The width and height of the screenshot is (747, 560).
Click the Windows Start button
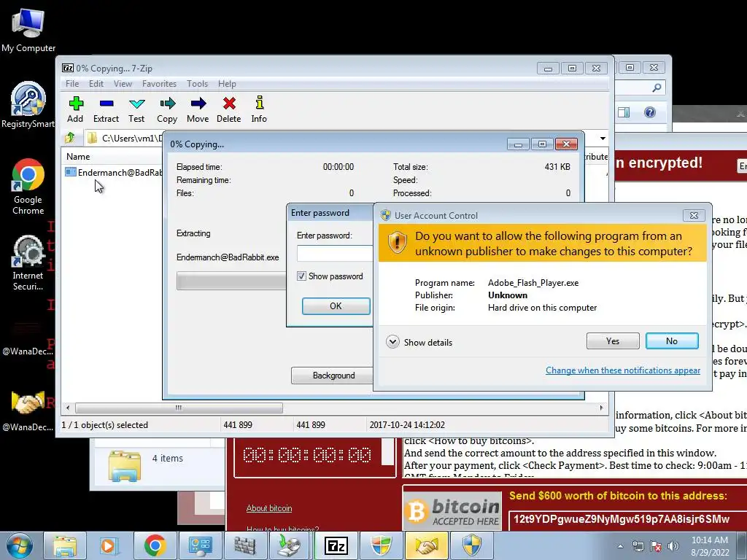[x=20, y=545]
